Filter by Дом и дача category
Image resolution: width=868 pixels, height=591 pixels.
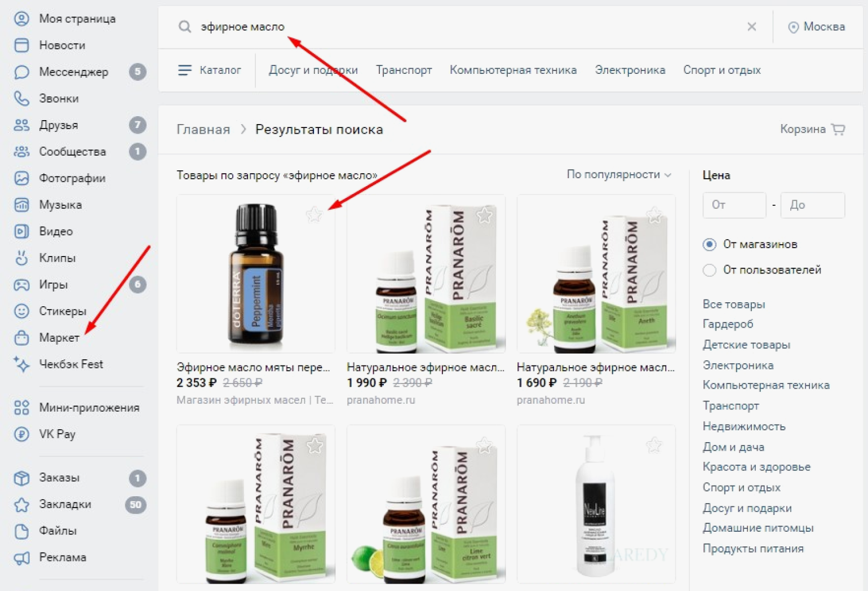coord(733,447)
